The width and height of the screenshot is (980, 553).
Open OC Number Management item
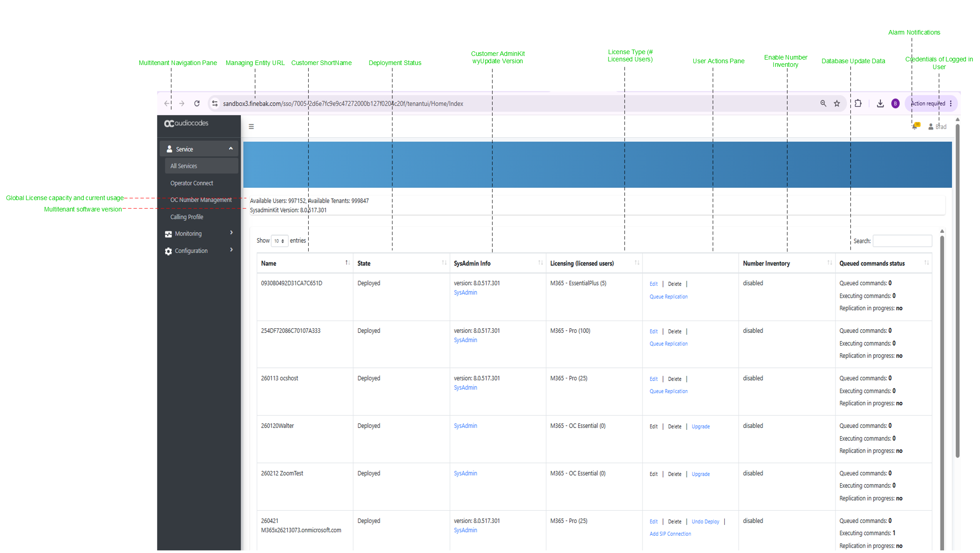(x=201, y=200)
